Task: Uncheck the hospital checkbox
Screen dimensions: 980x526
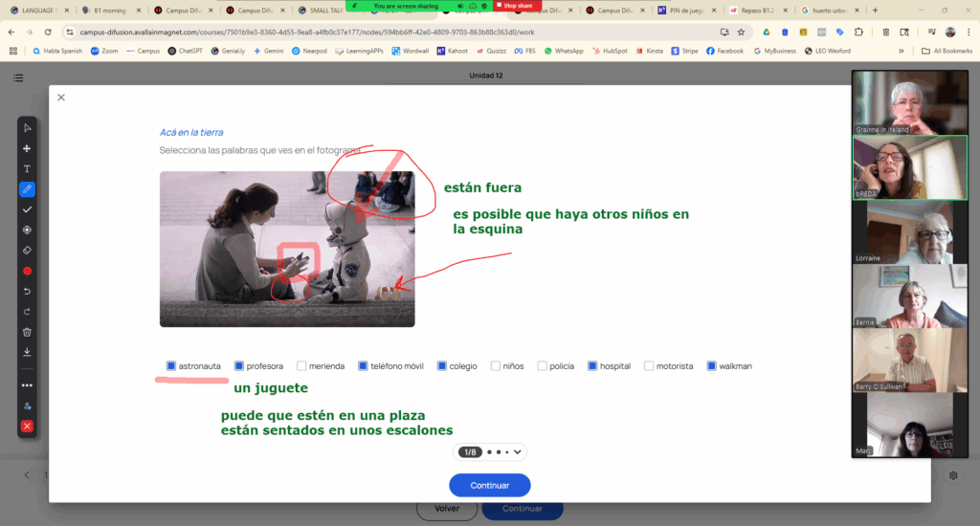Action: pyautogui.click(x=592, y=366)
